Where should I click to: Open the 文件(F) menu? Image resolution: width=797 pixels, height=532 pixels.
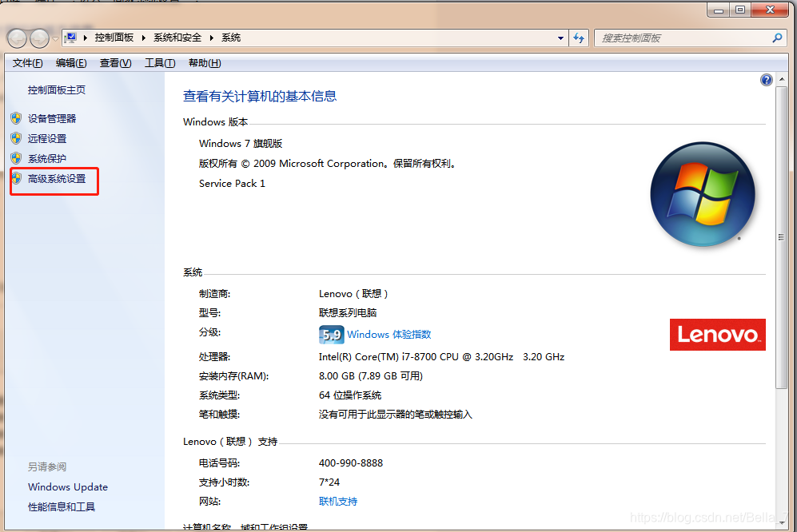pyautogui.click(x=27, y=63)
